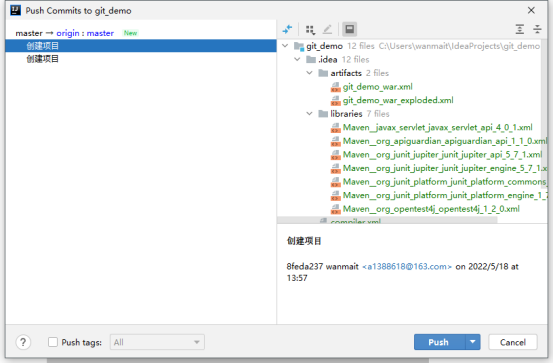Click the git_demo_war.xml file icon
This screenshot has height=363, width=554.
click(335, 87)
